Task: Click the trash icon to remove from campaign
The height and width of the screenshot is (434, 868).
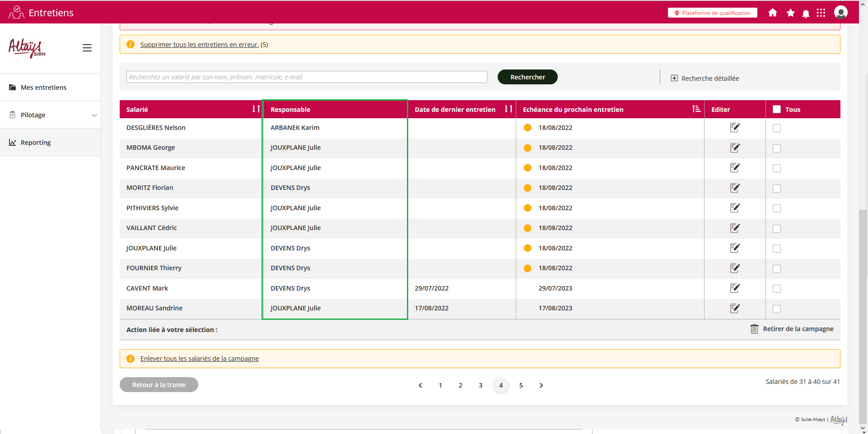Action: (x=754, y=329)
